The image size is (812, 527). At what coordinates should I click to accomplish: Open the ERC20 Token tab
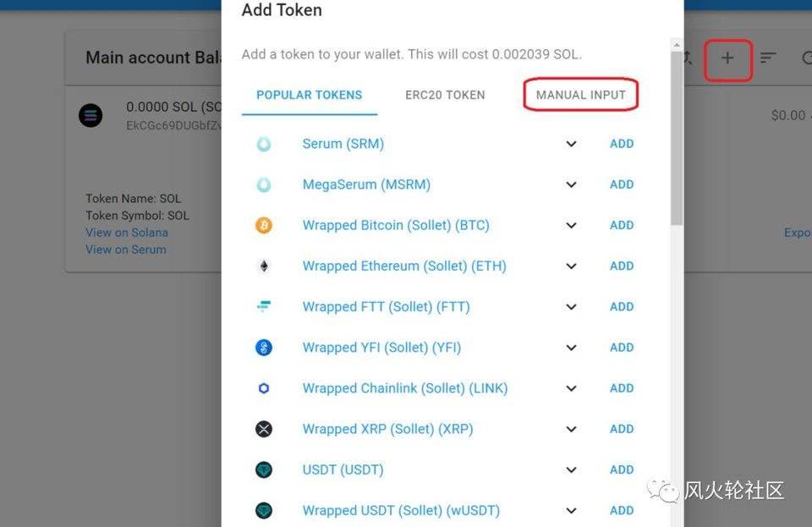tap(445, 95)
